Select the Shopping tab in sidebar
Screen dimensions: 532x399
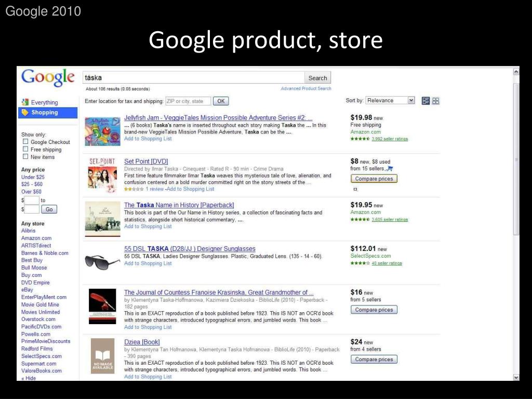[x=48, y=113]
